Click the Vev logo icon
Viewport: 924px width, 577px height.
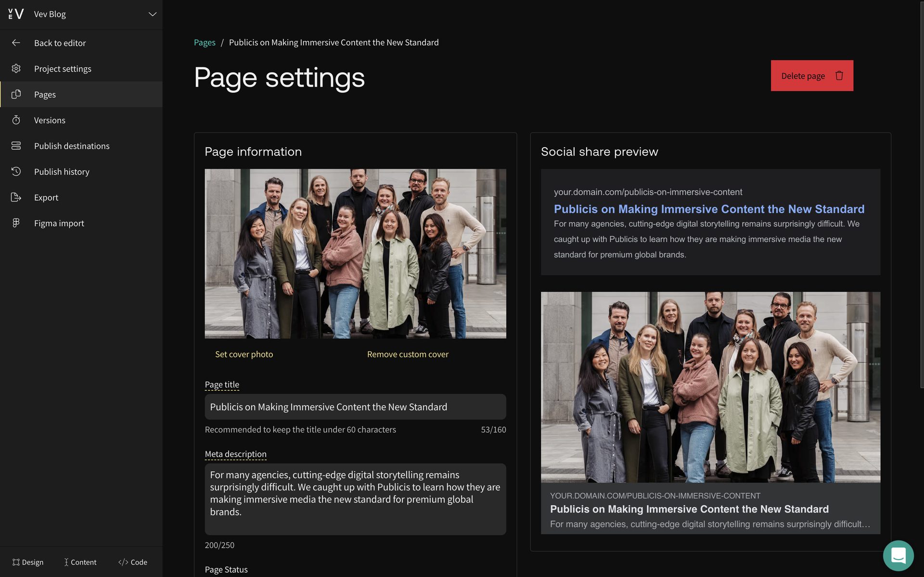tap(16, 14)
